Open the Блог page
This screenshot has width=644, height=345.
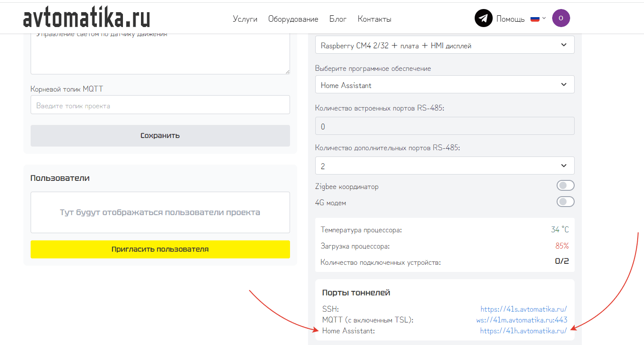pyautogui.click(x=338, y=19)
